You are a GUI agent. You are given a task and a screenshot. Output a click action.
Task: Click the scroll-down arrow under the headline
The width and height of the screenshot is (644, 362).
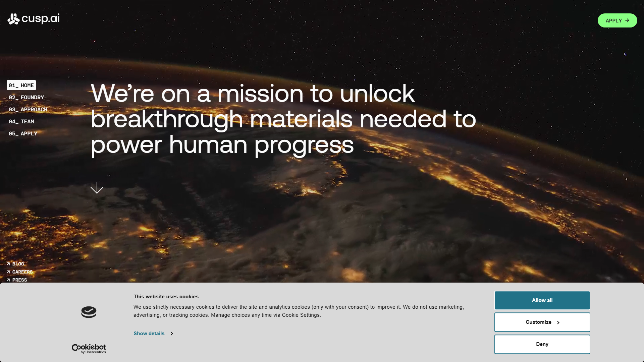[97, 188]
